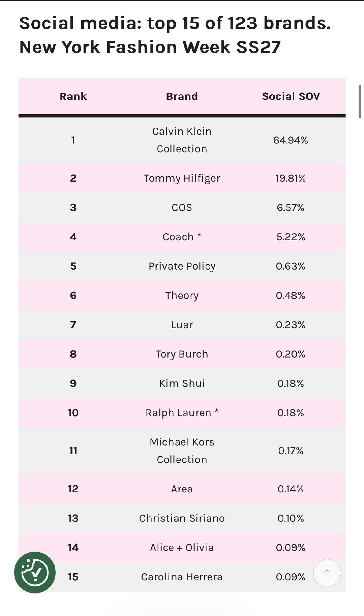Click the page title heading text
The width and height of the screenshot is (364, 616).
click(x=175, y=35)
